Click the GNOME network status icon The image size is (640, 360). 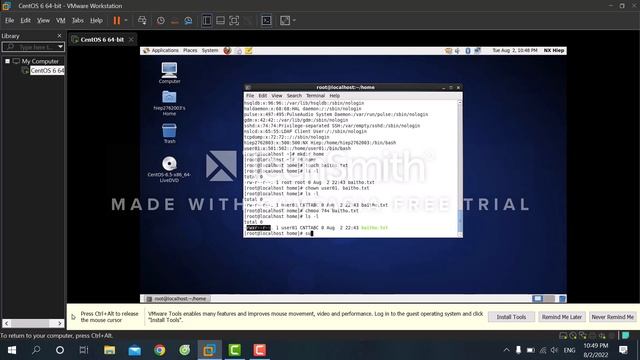[478, 51]
